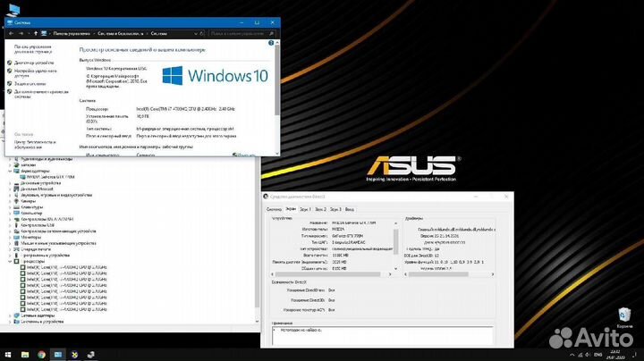Open the volume control in system tray
This screenshot has width=644, height=361.
[x=589, y=355]
